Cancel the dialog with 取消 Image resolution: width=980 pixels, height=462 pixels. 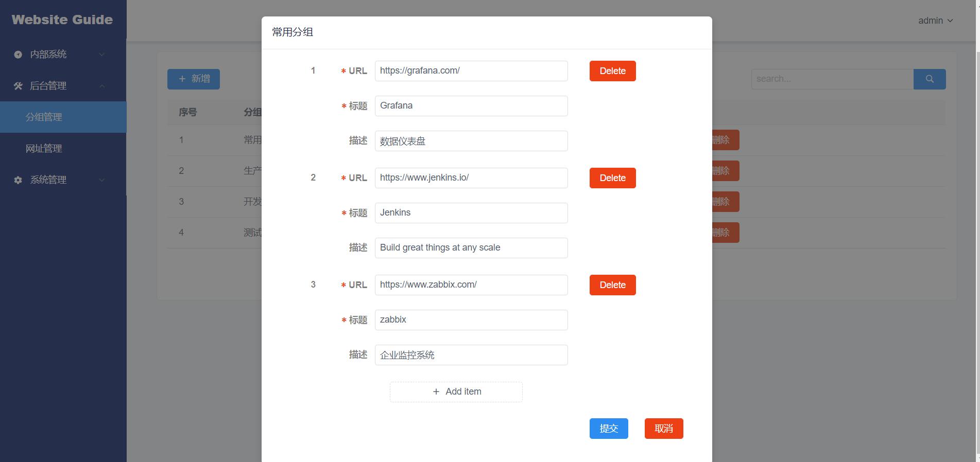pos(664,429)
